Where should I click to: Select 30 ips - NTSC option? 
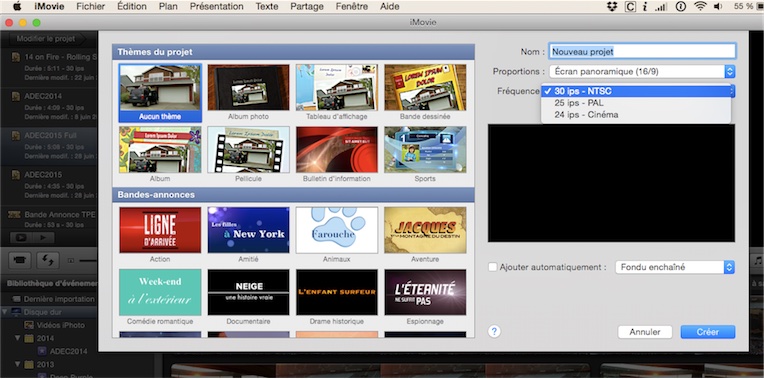(636, 91)
